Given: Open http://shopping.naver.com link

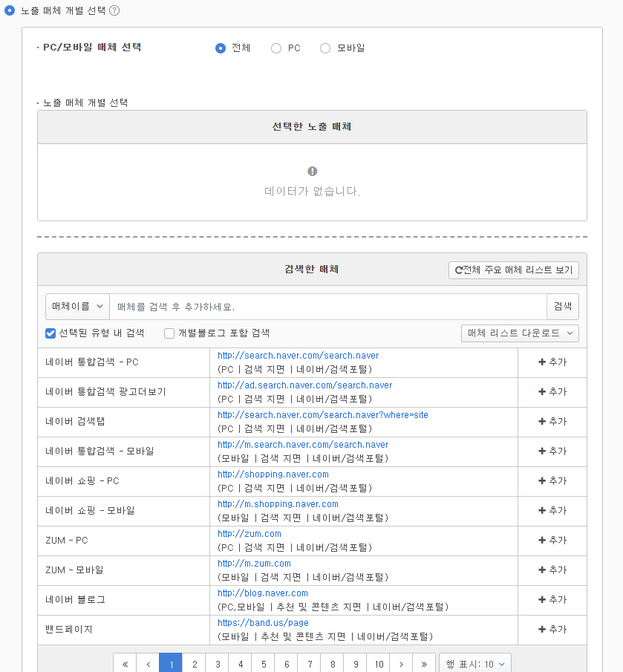Looking at the screenshot, I should [x=273, y=474].
